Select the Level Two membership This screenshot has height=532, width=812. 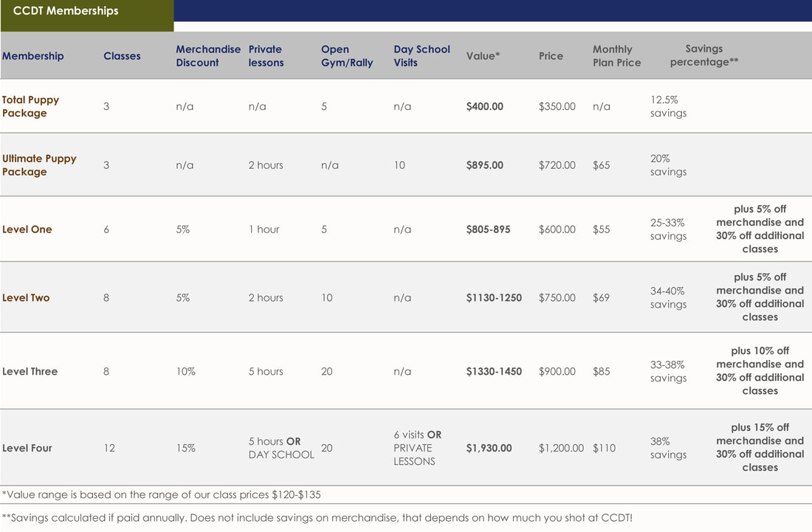[x=26, y=297]
